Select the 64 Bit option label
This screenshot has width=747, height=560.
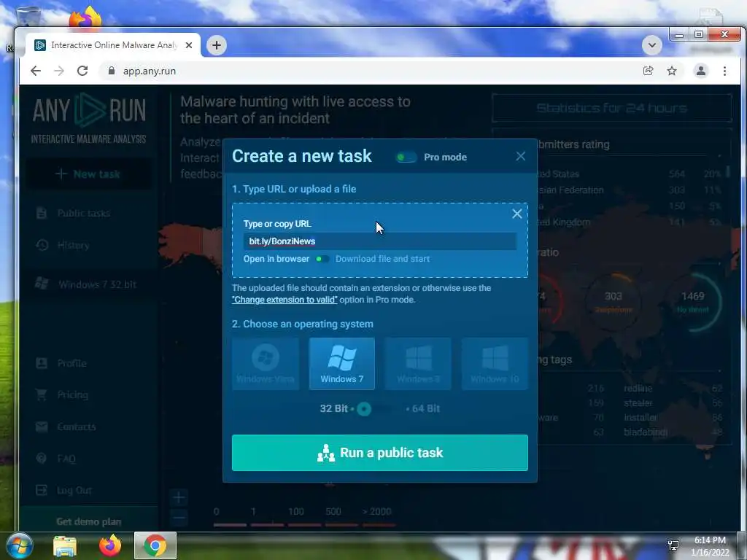(x=425, y=408)
